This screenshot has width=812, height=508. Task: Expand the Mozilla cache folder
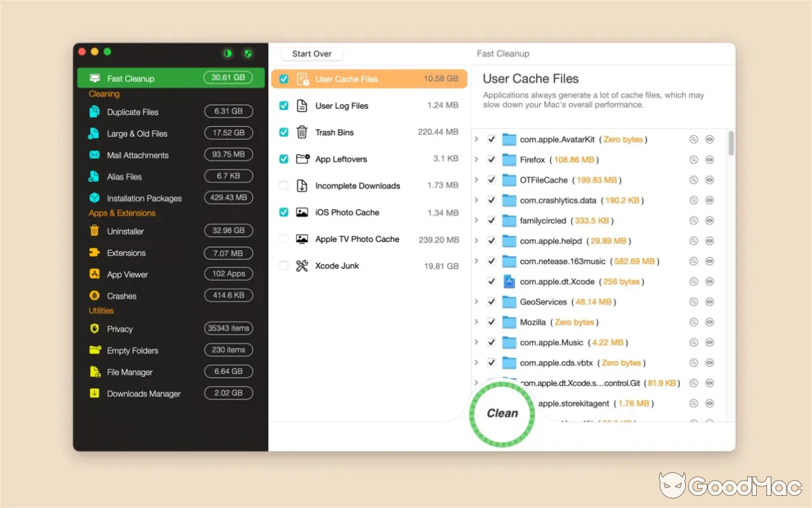(478, 322)
